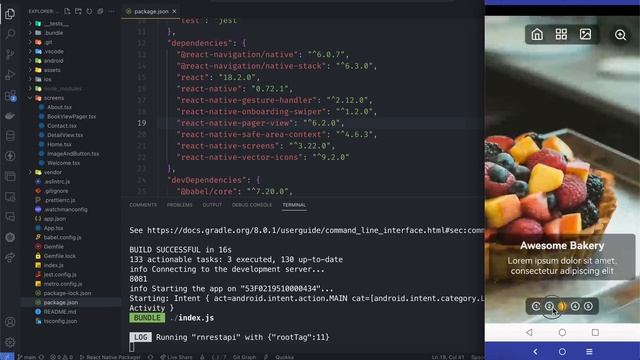Click the blue bar circle home icon

(562, 351)
